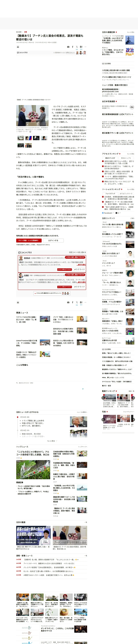Switch to the はてなブックマーク ranking tab
This screenshot has width=138, height=644.
click(x=126, y=194)
